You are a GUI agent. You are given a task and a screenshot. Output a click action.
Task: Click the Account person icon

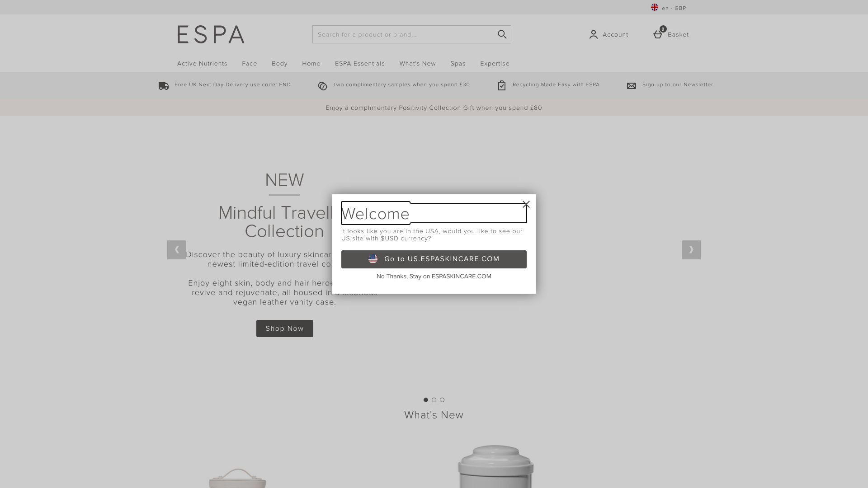point(594,34)
